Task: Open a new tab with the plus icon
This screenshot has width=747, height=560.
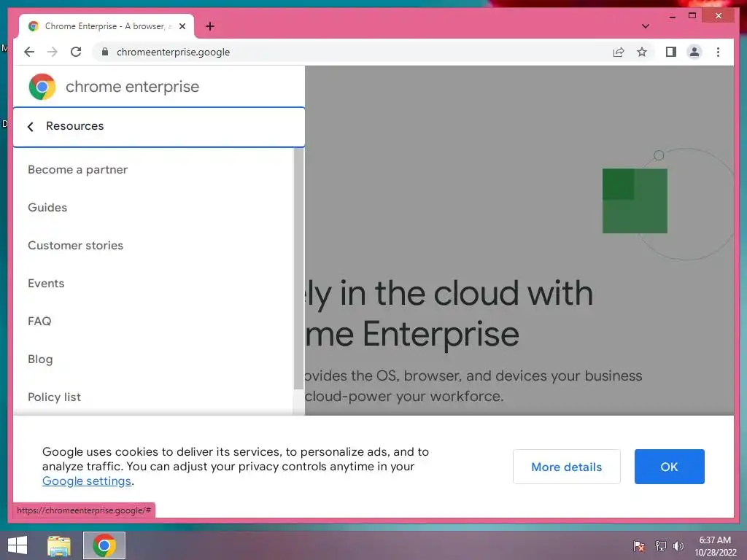Action: pos(210,26)
